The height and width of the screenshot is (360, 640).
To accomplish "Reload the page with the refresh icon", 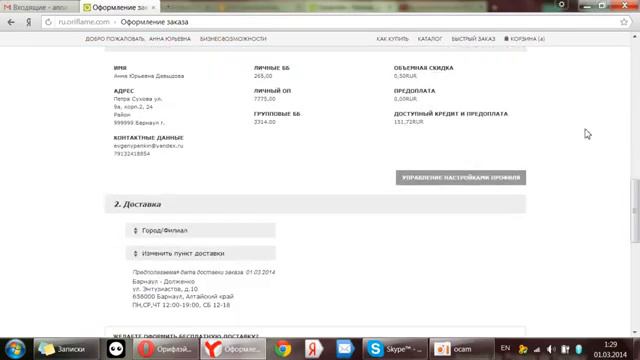I will [x=48, y=22].
